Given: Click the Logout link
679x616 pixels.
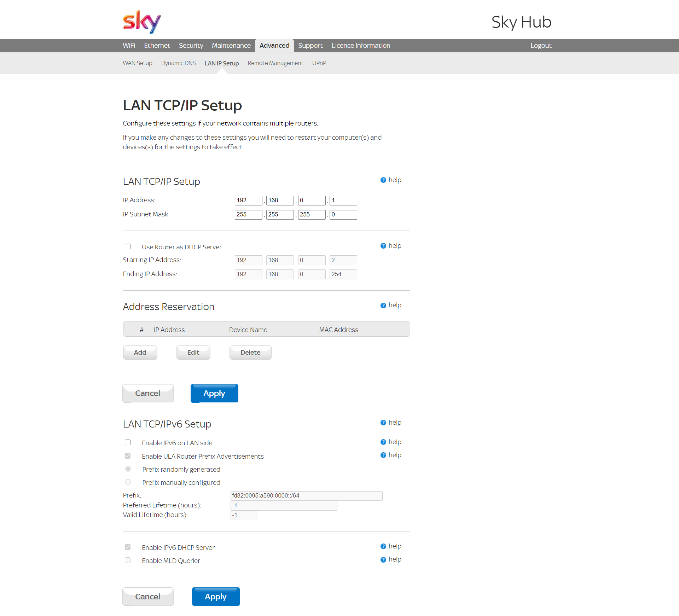Looking at the screenshot, I should point(541,45).
